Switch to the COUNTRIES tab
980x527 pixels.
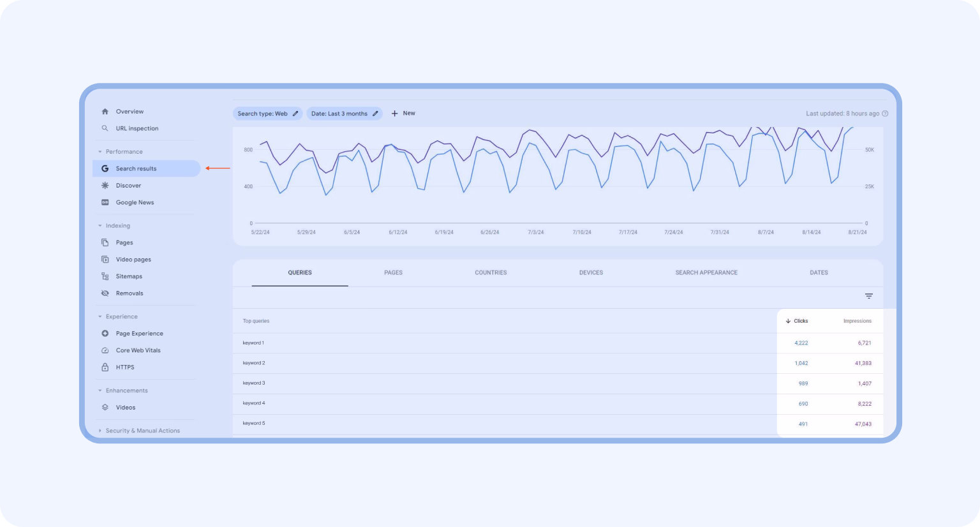[491, 272]
